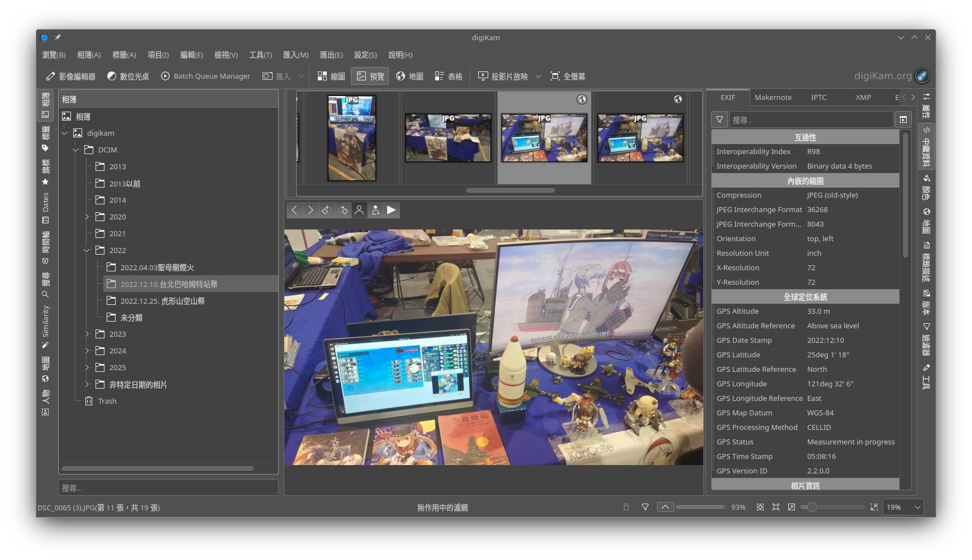
Task: Open the 影像編輯器 image editor
Action: click(70, 76)
